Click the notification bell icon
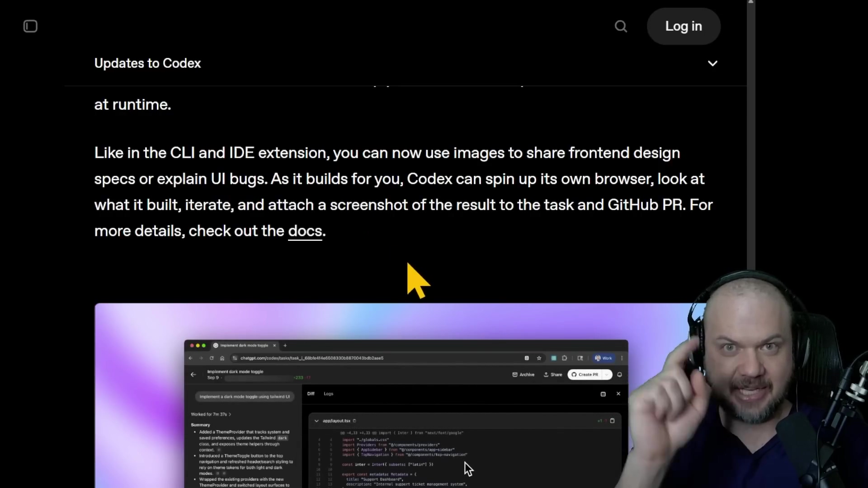Image resolution: width=868 pixels, height=488 pixels. point(619,374)
